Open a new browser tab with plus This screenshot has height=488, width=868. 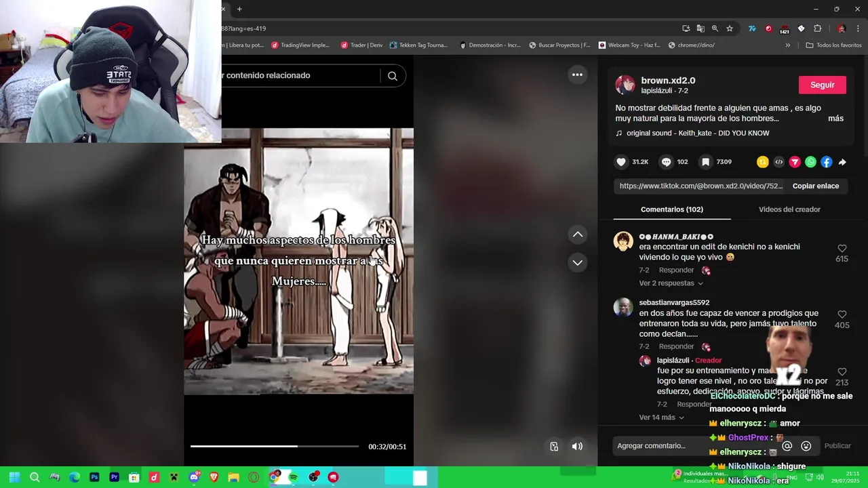(239, 9)
